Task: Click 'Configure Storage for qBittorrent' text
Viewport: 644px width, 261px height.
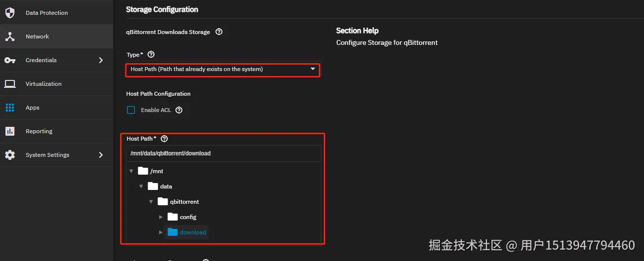Action: coord(387,42)
